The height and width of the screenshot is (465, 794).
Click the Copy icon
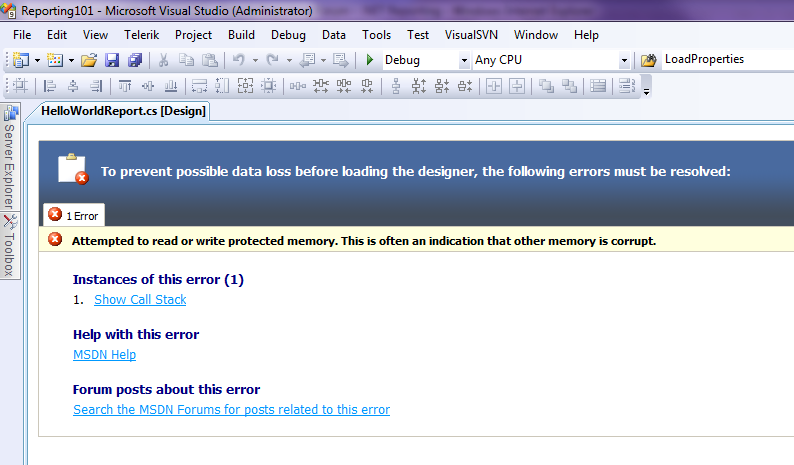click(x=186, y=60)
